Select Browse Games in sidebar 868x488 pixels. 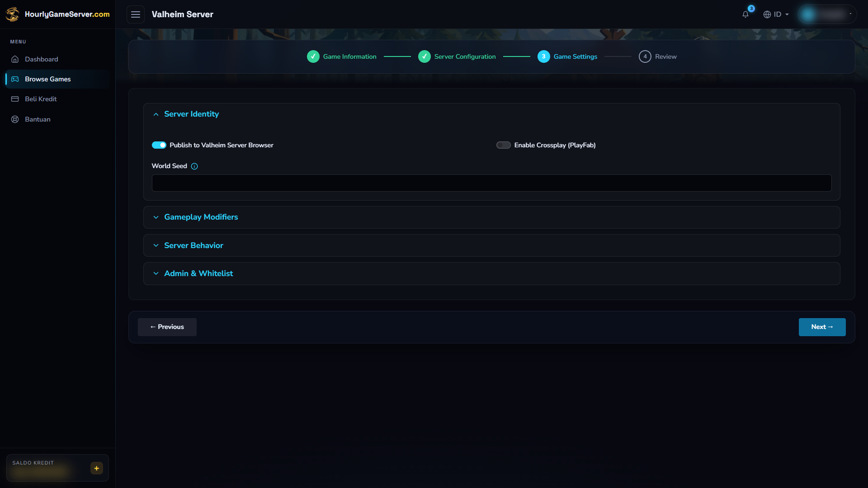tap(57, 79)
